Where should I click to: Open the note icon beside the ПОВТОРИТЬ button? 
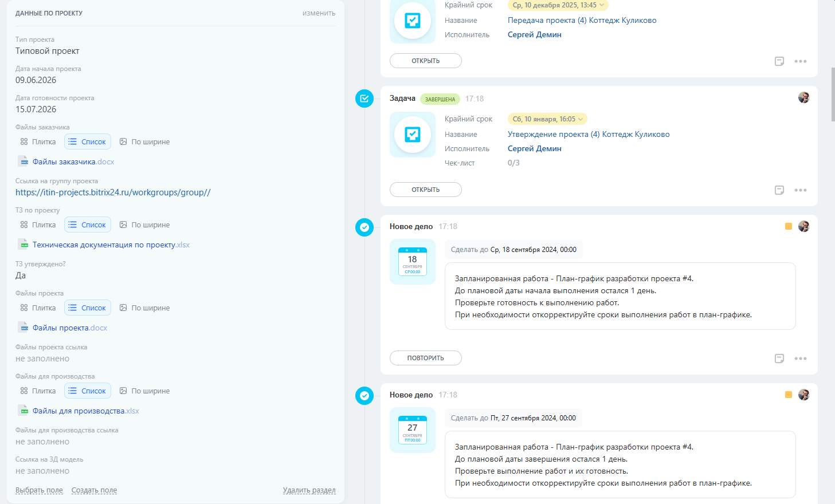click(779, 359)
